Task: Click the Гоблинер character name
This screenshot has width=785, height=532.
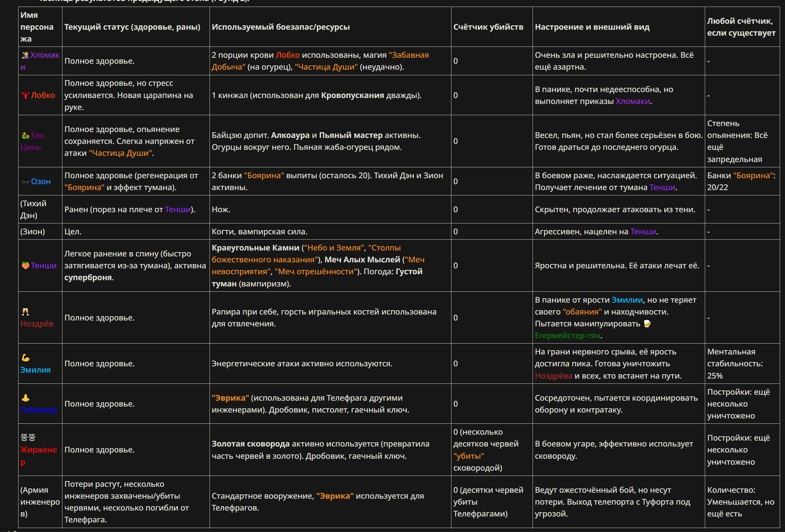Action: [x=39, y=410]
